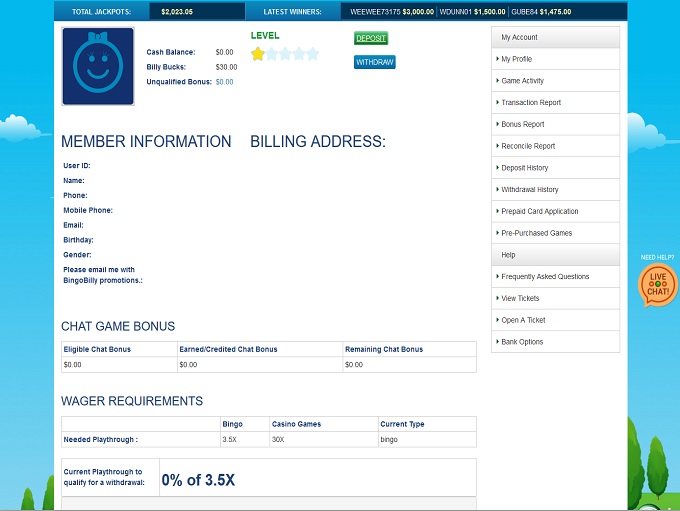Open the orange Live Chat bubble

click(657, 285)
